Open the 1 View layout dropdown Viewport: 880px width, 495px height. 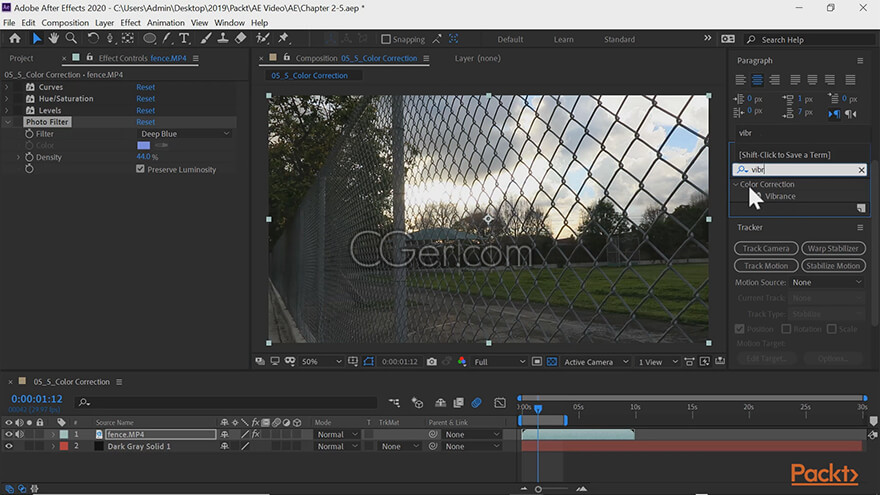tap(658, 362)
